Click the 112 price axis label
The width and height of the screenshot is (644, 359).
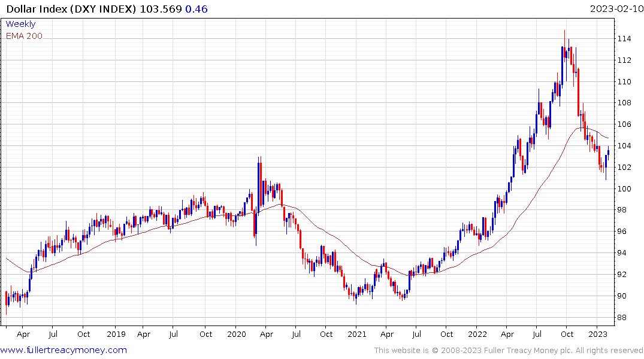pos(624,60)
